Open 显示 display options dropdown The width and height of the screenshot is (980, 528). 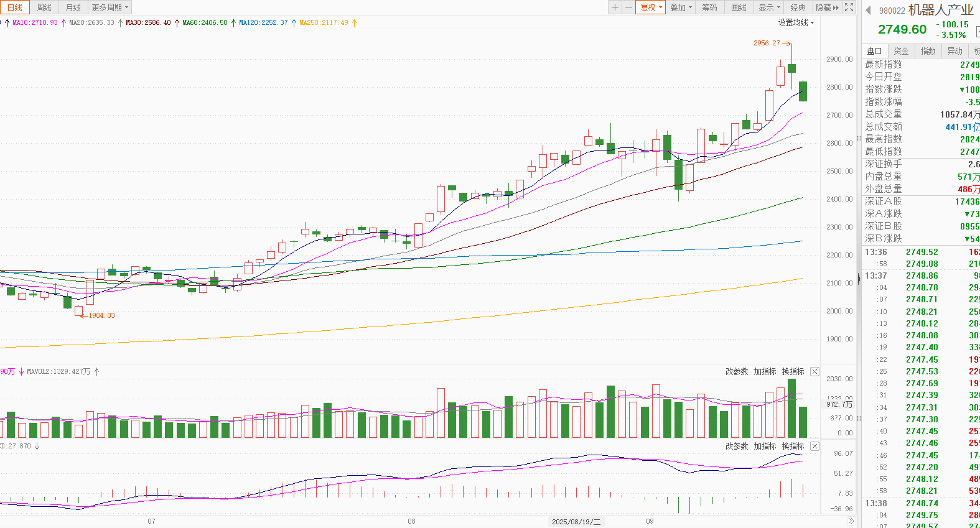769,7
